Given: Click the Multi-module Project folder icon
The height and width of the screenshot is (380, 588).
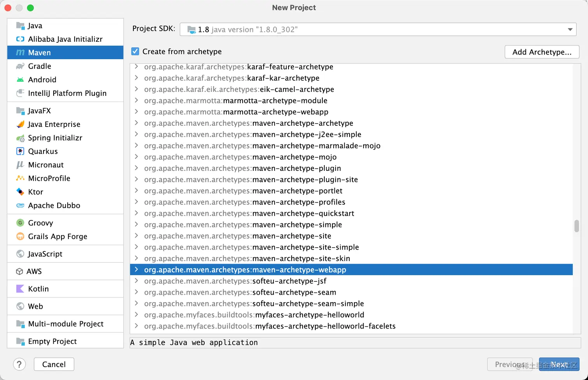Looking at the screenshot, I should coord(20,324).
